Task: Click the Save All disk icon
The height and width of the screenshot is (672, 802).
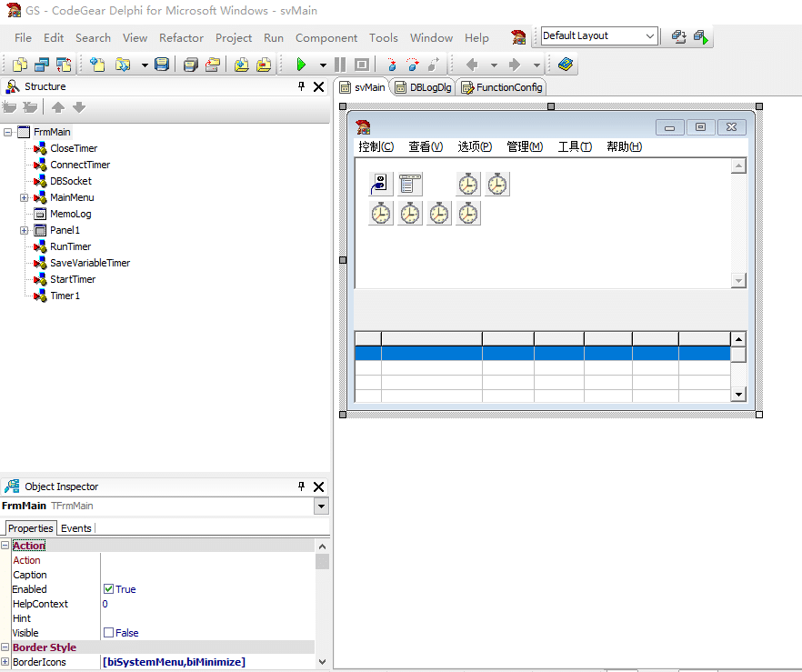Action: (x=162, y=65)
